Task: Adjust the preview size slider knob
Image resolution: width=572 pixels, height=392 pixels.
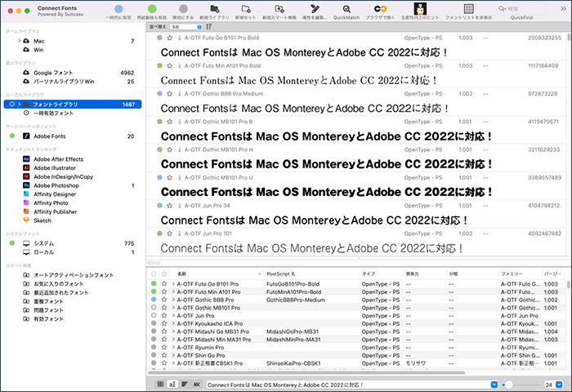Action: coord(508,385)
